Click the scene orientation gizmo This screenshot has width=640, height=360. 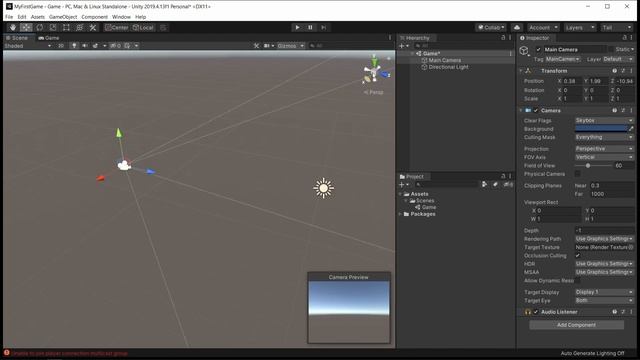click(x=375, y=71)
